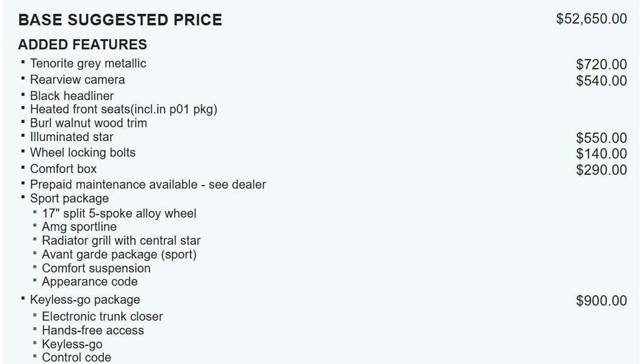Click the $140.00 wheel locking bolts price
Image resolution: width=640 pixels, height=364 pixels.
tap(601, 154)
